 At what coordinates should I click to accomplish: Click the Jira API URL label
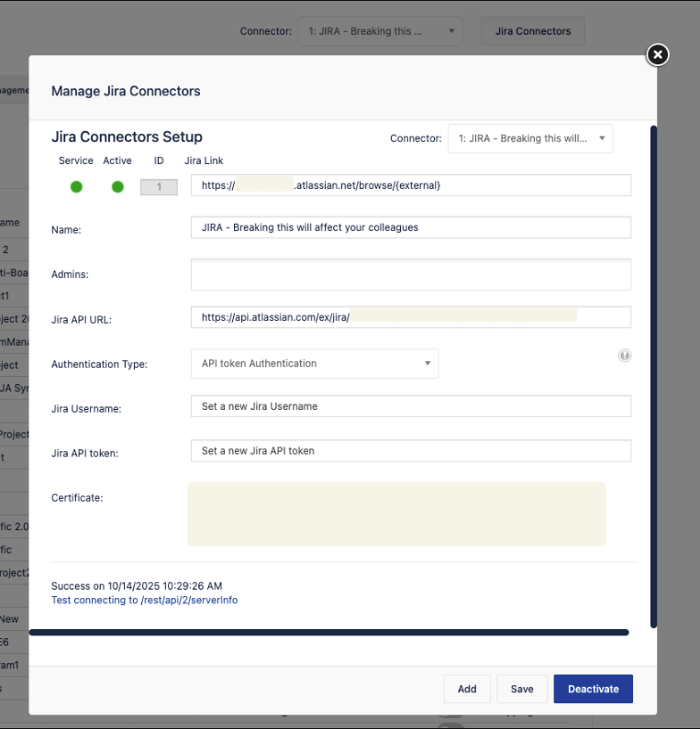(82, 319)
